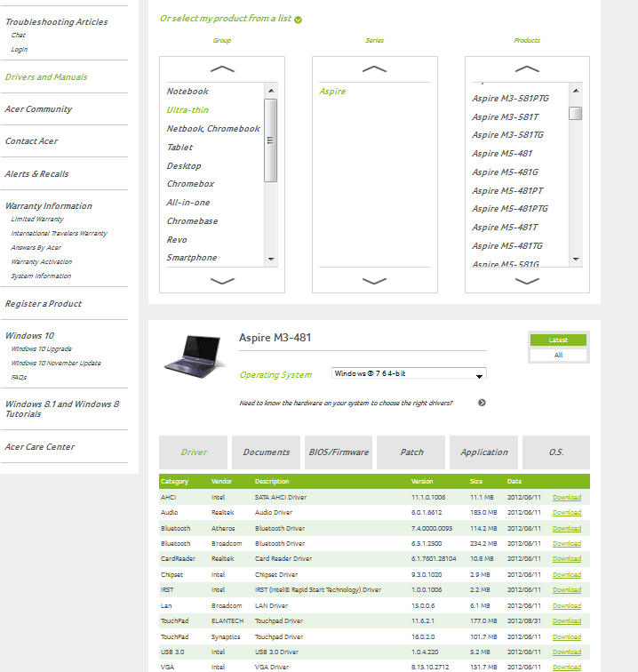Download the Realtek Card Reader Driver
This screenshot has height=672, width=638.
pyautogui.click(x=566, y=559)
